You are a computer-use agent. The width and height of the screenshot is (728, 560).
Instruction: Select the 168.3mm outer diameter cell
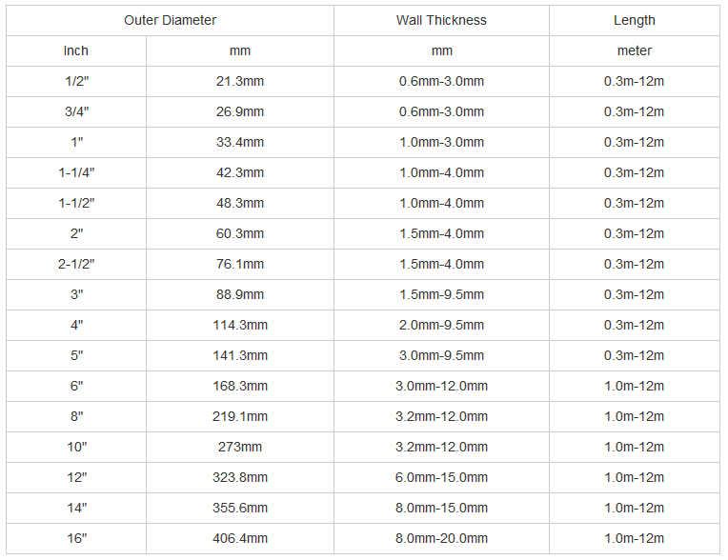[x=240, y=386]
